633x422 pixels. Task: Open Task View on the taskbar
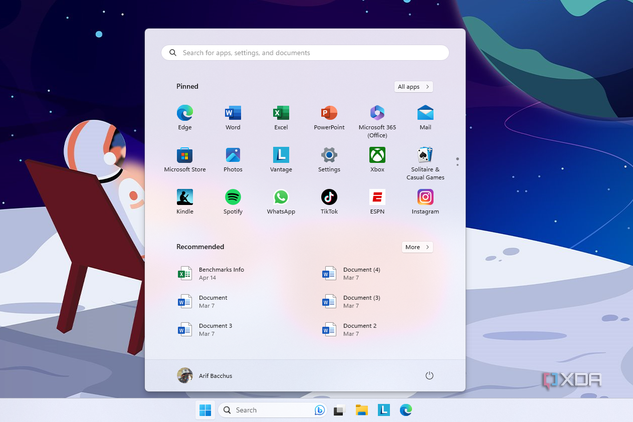[339, 410]
